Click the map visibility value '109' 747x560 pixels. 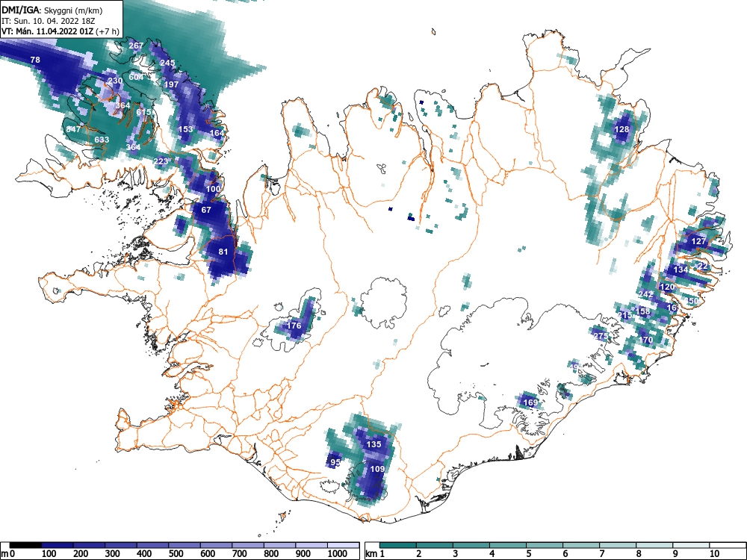tap(377, 469)
